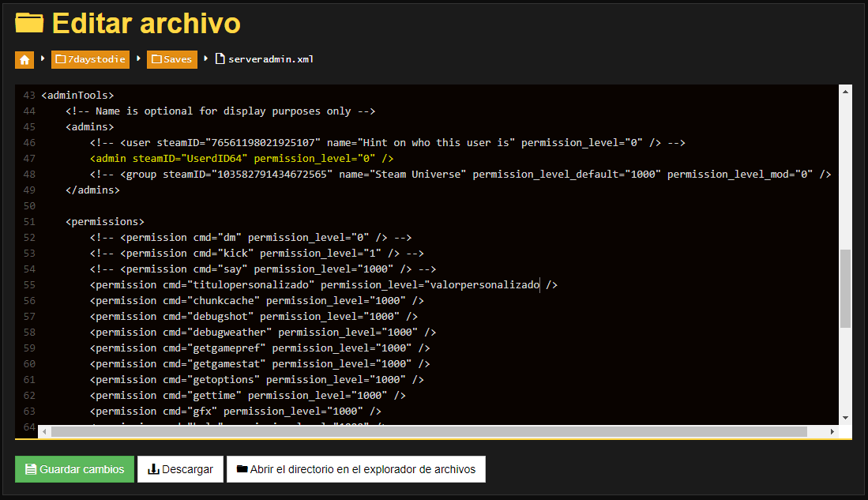This screenshot has width=868, height=500.
Task: Click the horizontal scrollbar right arrow
Action: (x=832, y=432)
